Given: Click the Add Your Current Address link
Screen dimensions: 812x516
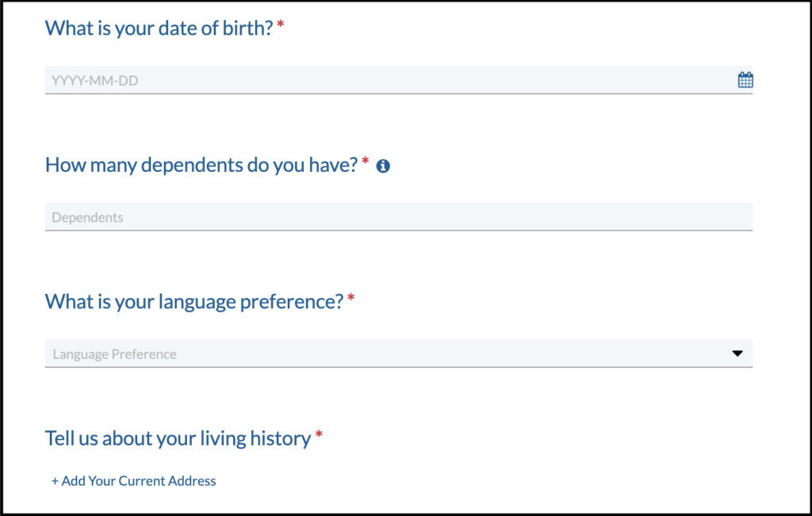Looking at the screenshot, I should pyautogui.click(x=134, y=481).
